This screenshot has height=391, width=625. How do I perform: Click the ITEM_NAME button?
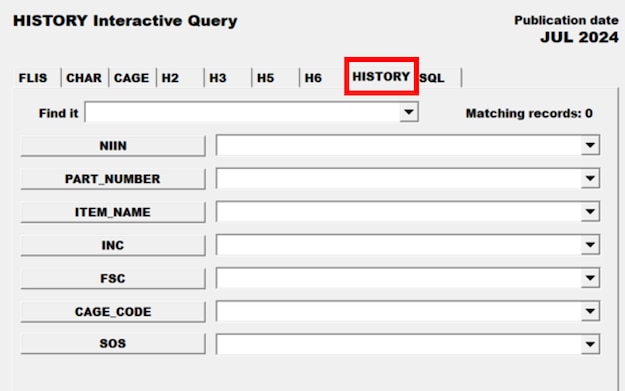pos(113,212)
